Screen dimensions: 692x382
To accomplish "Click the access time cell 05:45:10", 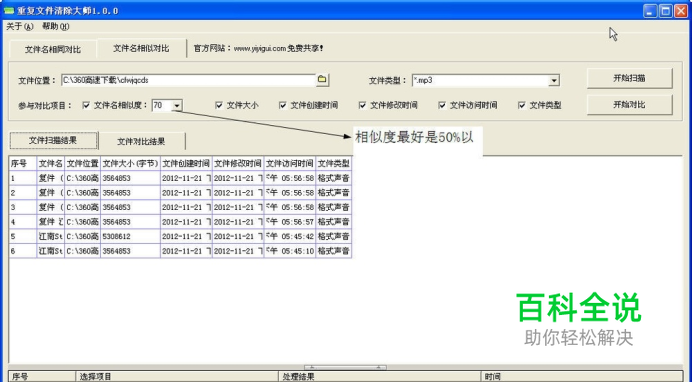I will tap(290, 251).
